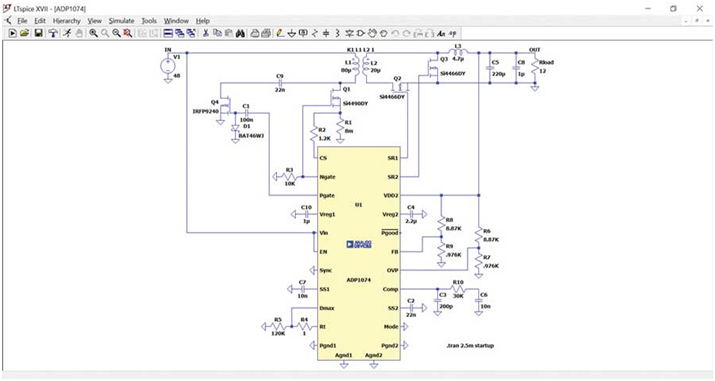
Task: Open a schematic file with folder icon
Action: pyautogui.click(x=24, y=33)
